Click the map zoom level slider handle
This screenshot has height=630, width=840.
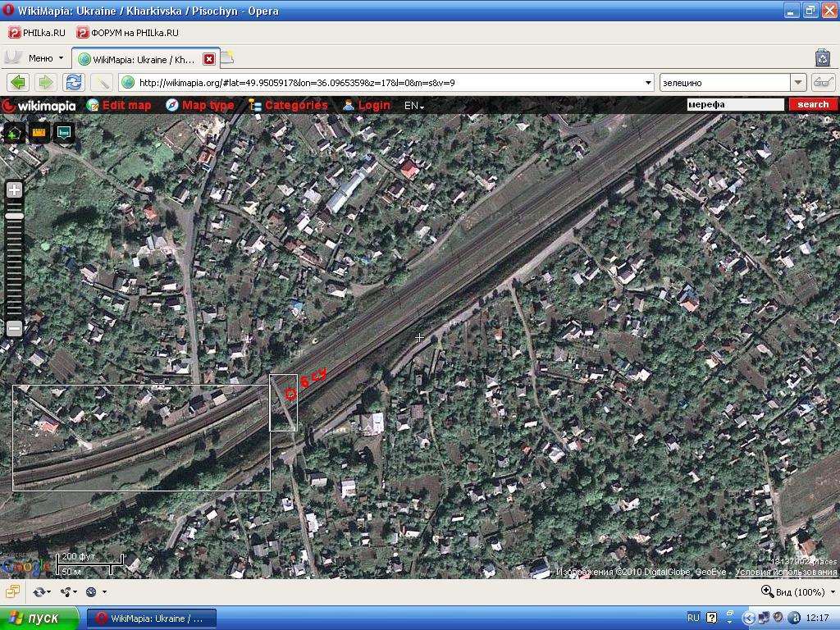[x=14, y=216]
